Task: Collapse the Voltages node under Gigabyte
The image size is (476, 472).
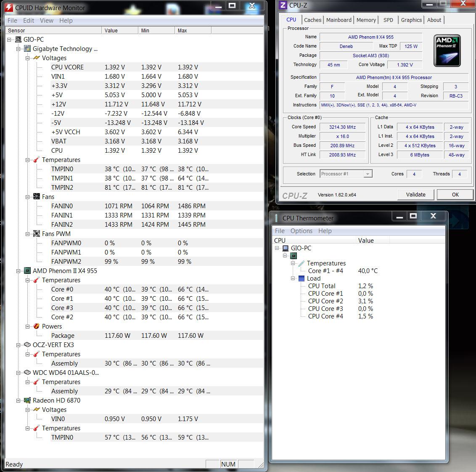Action: (27, 58)
